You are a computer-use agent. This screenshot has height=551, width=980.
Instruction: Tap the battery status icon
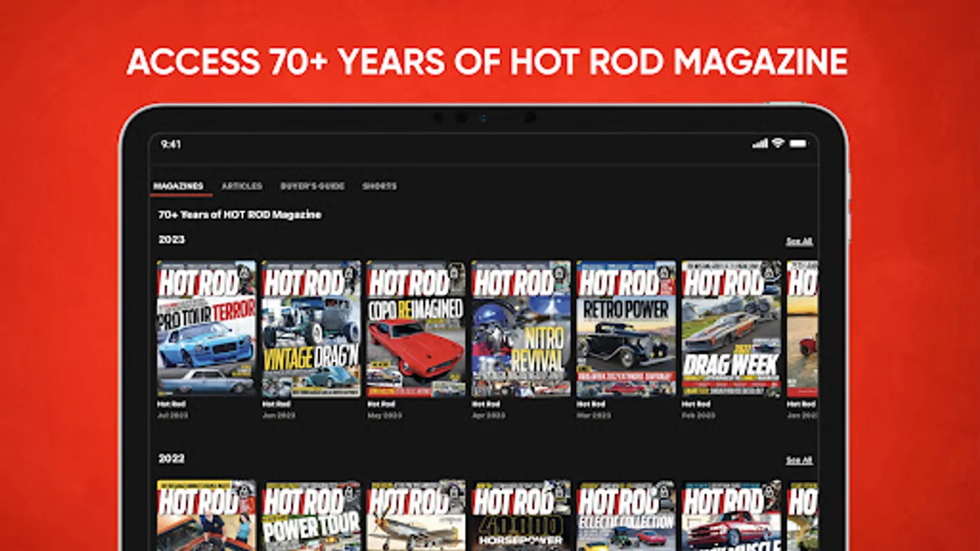click(x=798, y=143)
